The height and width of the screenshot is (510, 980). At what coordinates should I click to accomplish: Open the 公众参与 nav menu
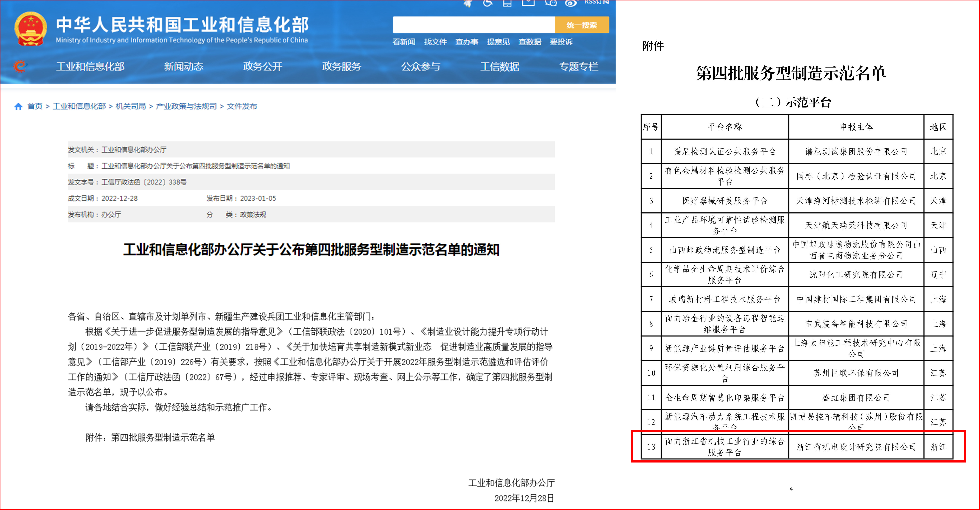(421, 66)
